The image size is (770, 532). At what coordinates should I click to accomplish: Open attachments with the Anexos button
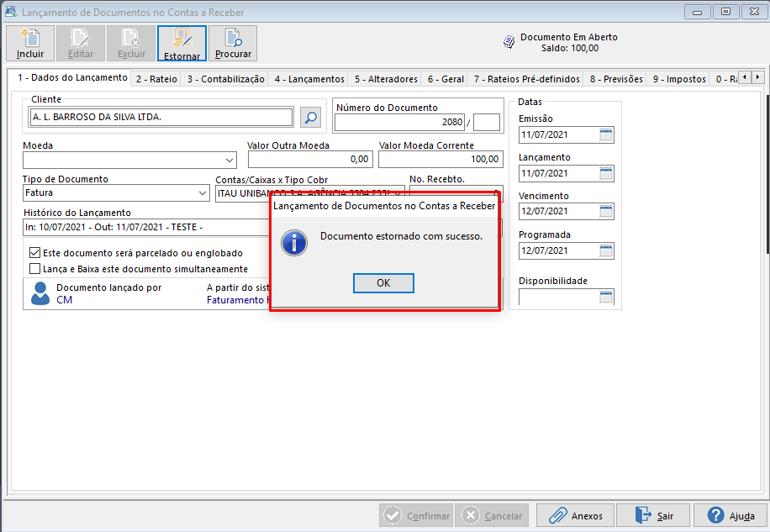(575, 515)
